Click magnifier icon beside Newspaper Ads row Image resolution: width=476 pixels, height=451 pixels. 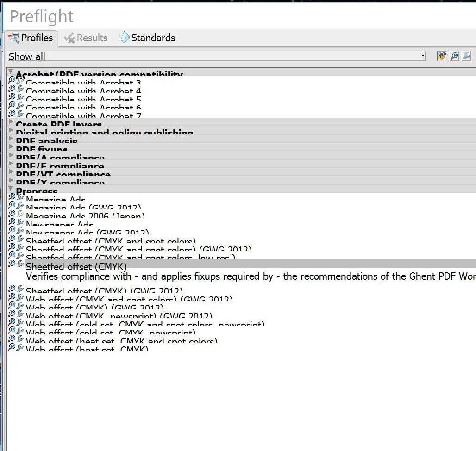click(12, 222)
